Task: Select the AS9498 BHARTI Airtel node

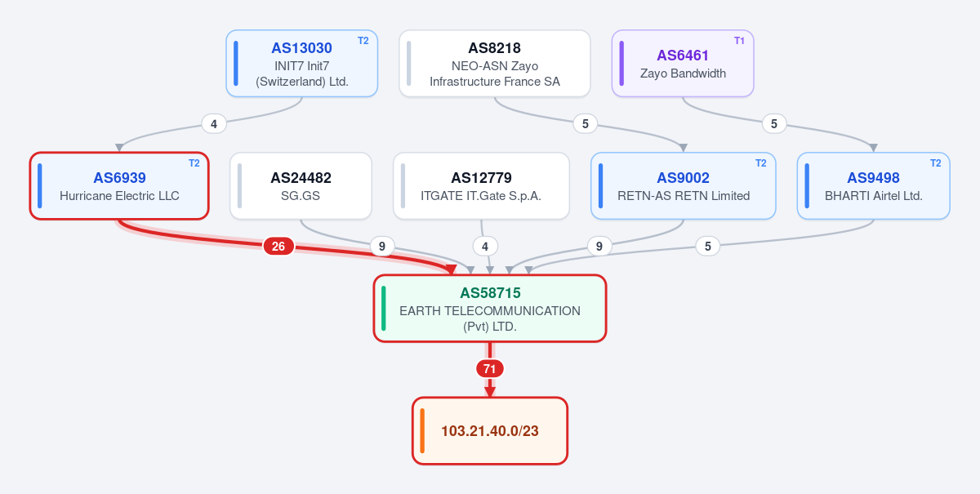Action: point(873,186)
